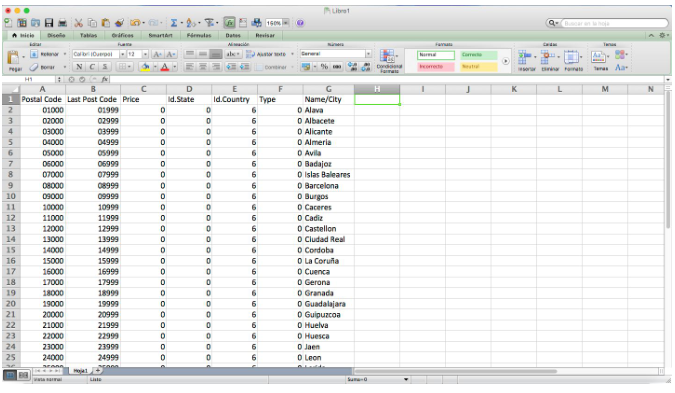The image size is (675, 393).
Task: Open the number format General dropdown
Action: [368, 54]
